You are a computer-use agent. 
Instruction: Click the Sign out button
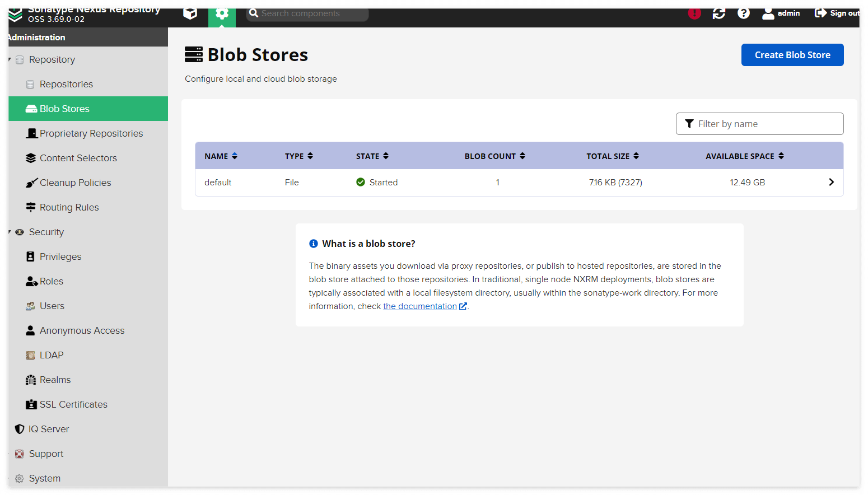(837, 13)
